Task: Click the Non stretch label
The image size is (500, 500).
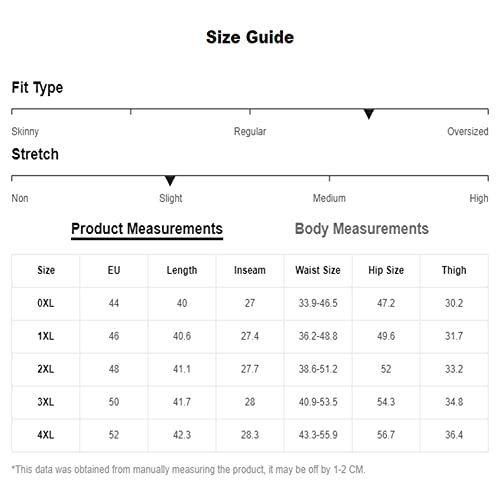Action: pyautogui.click(x=20, y=198)
